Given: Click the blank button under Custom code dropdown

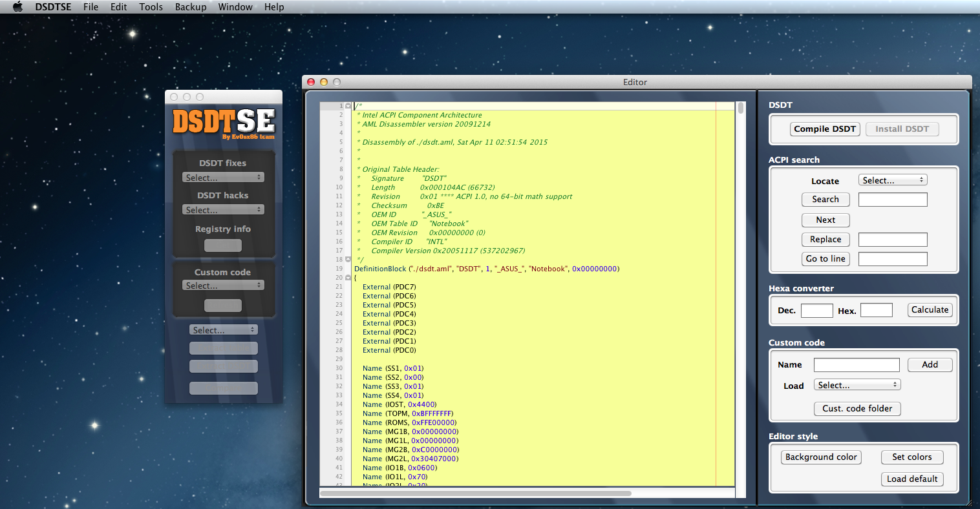Looking at the screenshot, I should 223,306.
